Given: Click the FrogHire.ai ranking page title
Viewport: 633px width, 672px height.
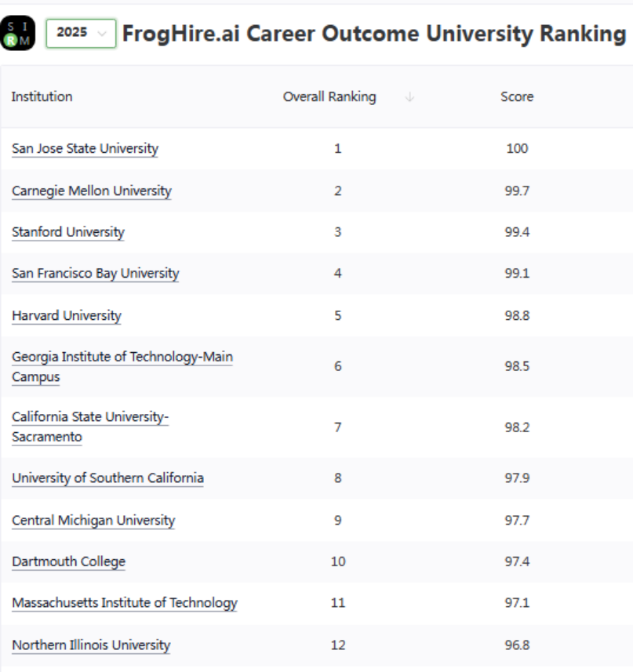Looking at the screenshot, I should coord(374,34).
